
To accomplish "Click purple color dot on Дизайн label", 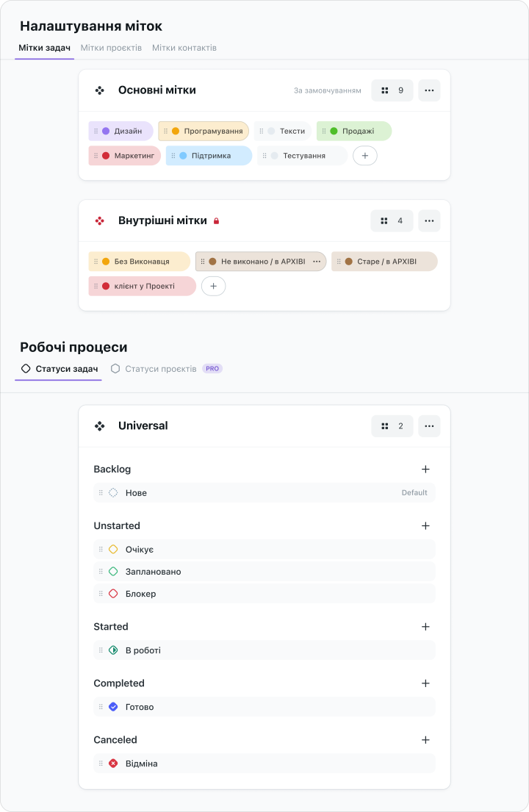I will point(106,131).
